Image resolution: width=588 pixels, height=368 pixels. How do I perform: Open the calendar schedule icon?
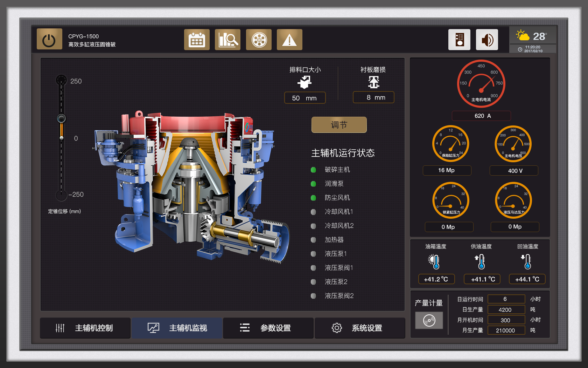click(197, 40)
